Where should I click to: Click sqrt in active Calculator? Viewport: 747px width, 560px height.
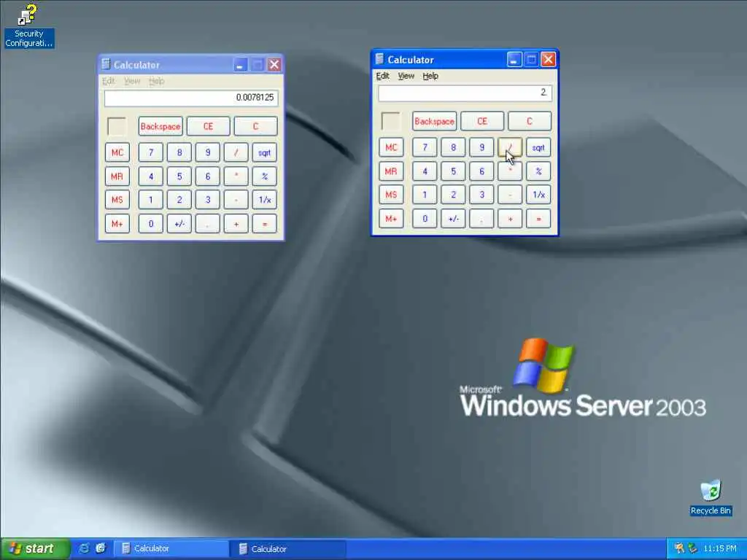(x=538, y=147)
